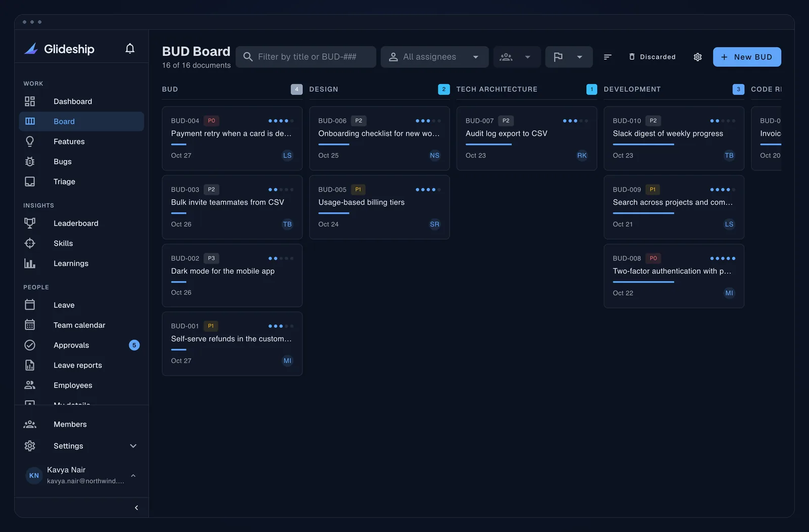Click the Leave calendar icon

[x=30, y=305]
